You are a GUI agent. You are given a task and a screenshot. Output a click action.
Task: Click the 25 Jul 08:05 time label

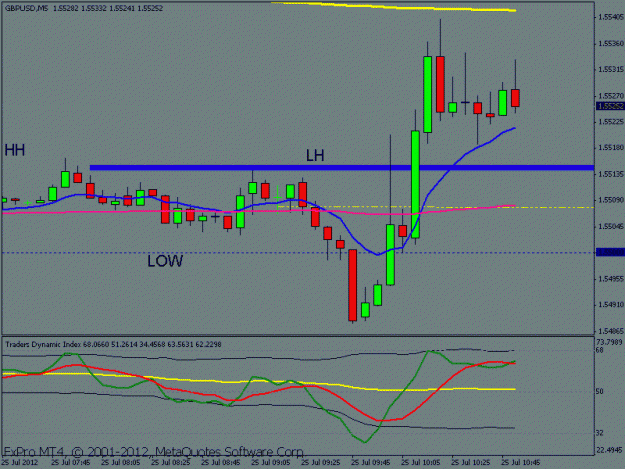[x=120, y=463]
